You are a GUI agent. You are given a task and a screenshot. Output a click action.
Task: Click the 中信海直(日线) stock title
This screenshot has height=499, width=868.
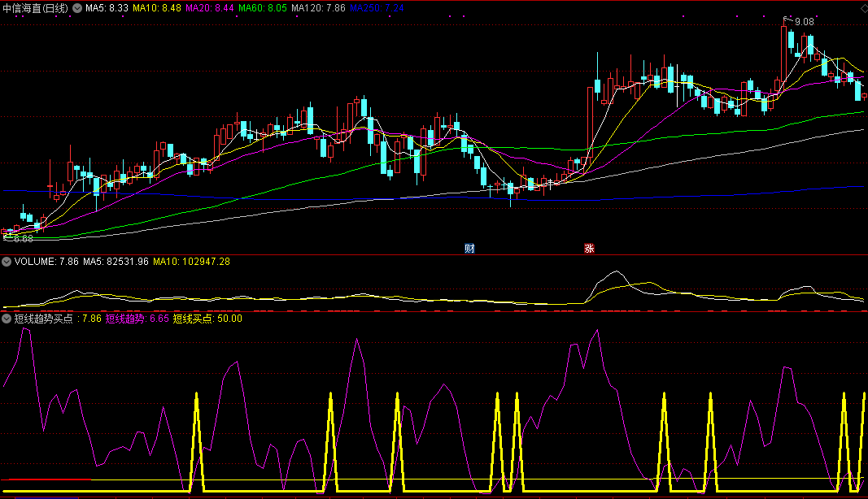coord(35,8)
